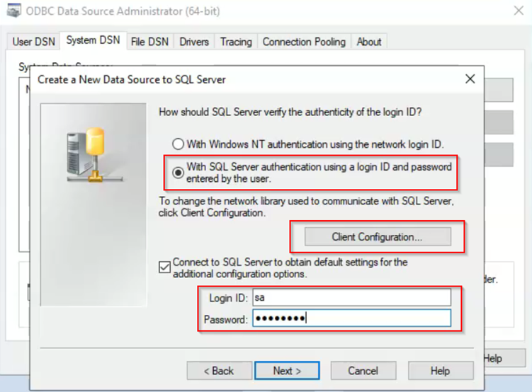This screenshot has width=532, height=392.
Task: Click the server database wizard image
Action: point(94,204)
